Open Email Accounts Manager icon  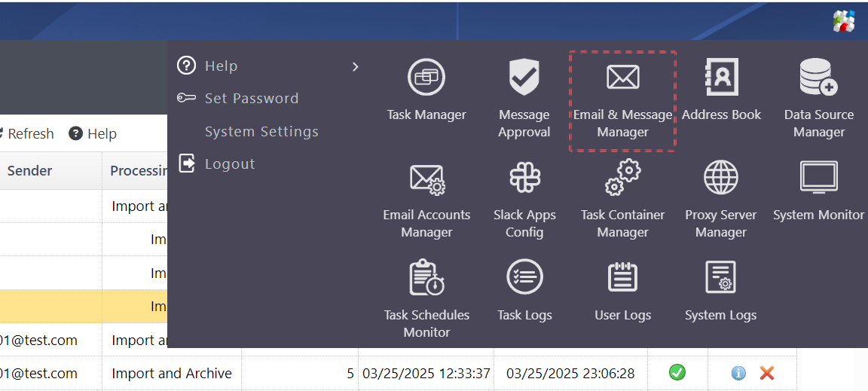pos(426,179)
